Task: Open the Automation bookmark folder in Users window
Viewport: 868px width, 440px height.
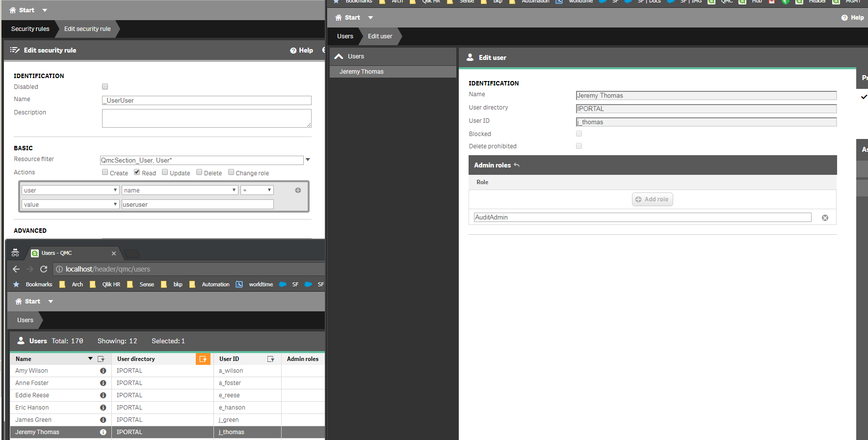Action: 209,284
